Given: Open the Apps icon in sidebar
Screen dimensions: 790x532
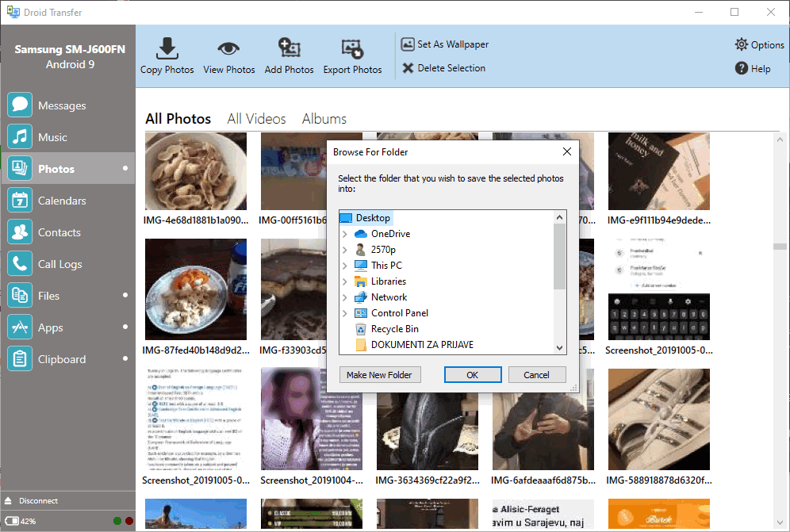Looking at the screenshot, I should tap(20, 327).
